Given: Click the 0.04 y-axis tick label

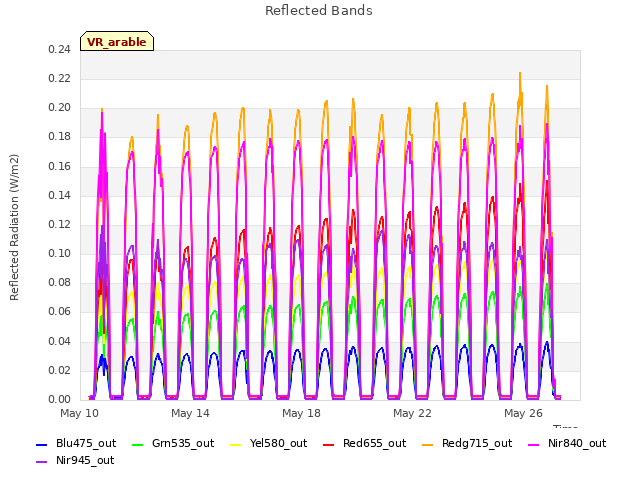Looking at the screenshot, I should click(60, 341).
